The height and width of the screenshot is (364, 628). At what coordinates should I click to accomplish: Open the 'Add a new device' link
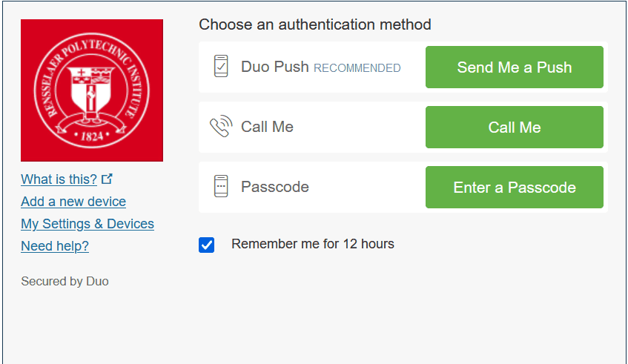click(x=73, y=202)
